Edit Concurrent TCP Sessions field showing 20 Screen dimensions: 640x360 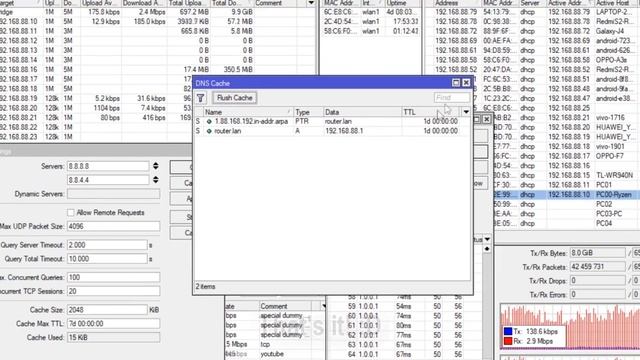113,291
